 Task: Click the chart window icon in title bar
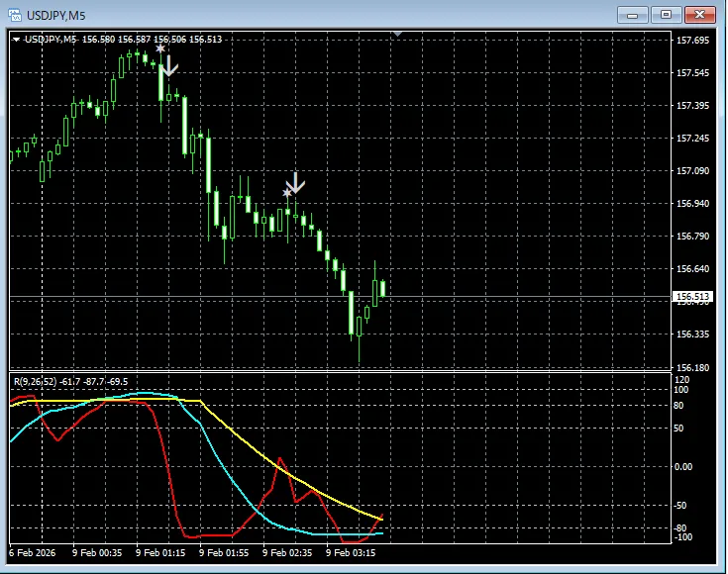pos(16,15)
